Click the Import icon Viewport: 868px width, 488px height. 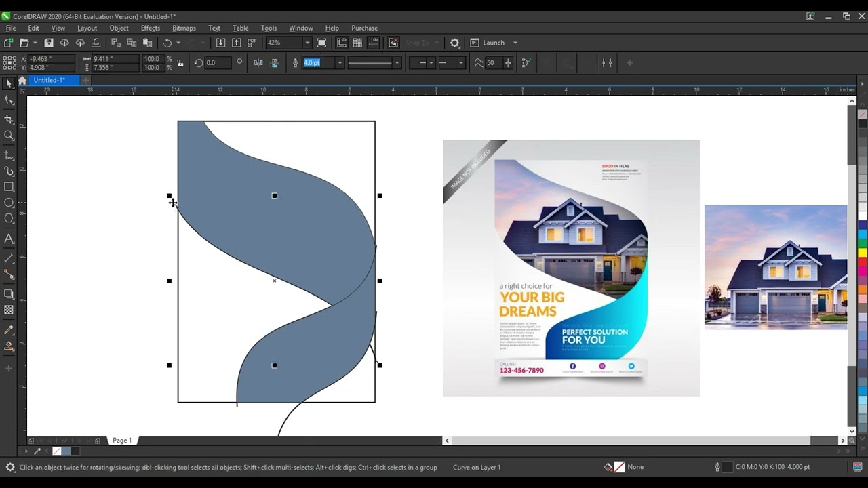click(x=220, y=43)
